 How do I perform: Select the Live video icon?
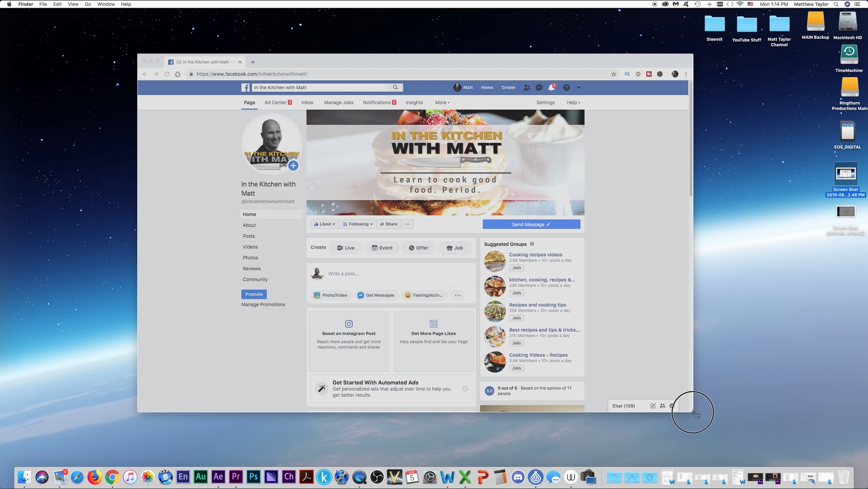340,248
